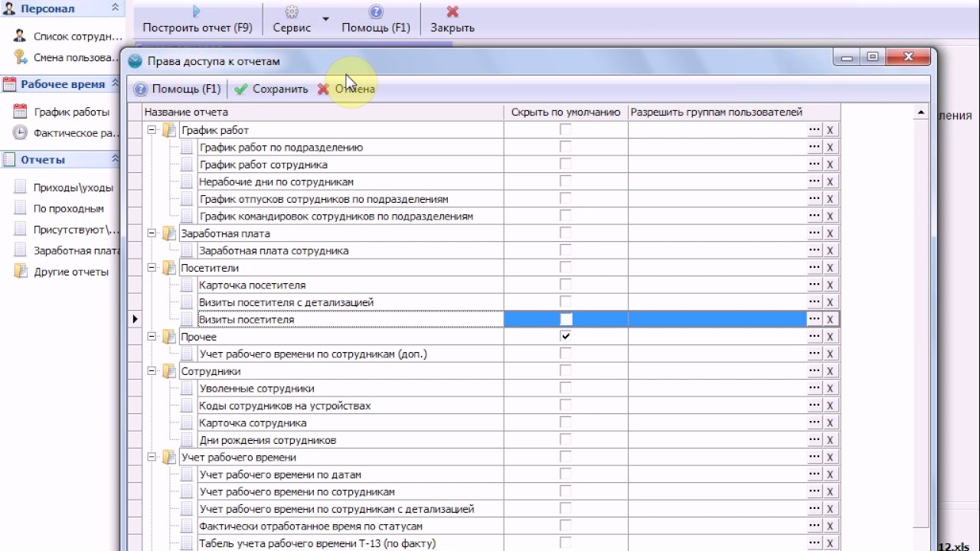Collapse the Рабочее время sidebar section
The width and height of the screenshot is (980, 551).
pyautogui.click(x=116, y=83)
